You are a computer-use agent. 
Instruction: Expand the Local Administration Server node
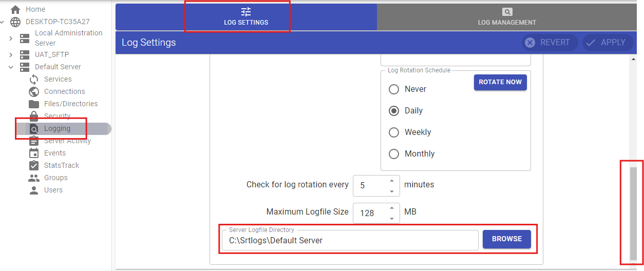click(11, 38)
